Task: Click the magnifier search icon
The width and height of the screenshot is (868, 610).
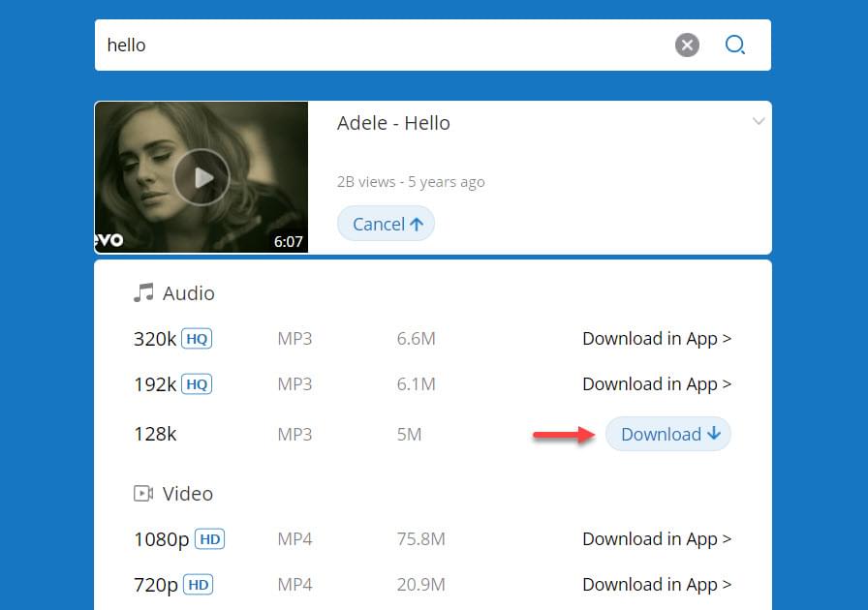Action: coord(735,45)
